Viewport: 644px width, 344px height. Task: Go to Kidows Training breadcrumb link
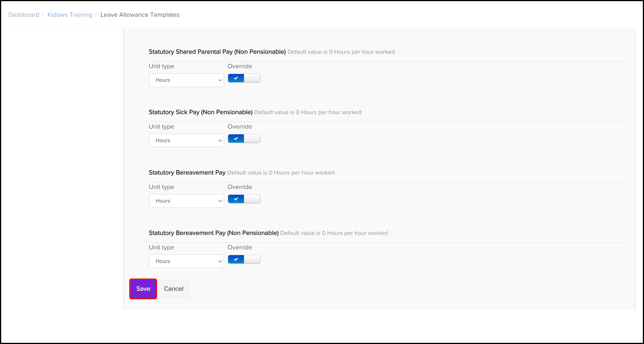(70, 15)
